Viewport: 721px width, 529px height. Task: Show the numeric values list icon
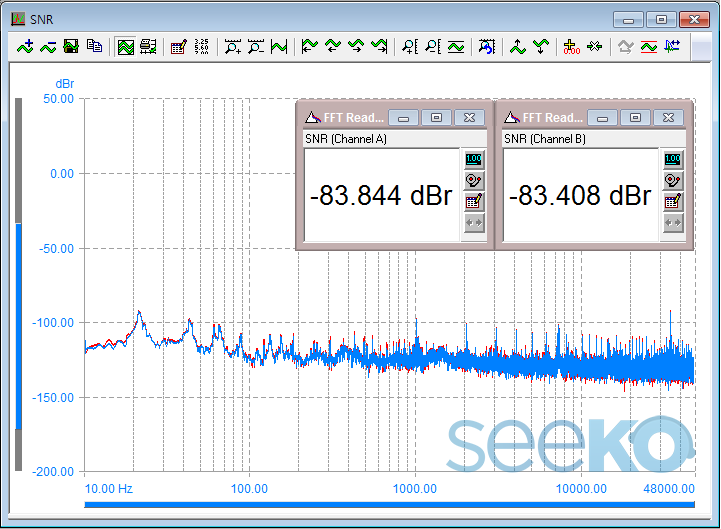201,46
